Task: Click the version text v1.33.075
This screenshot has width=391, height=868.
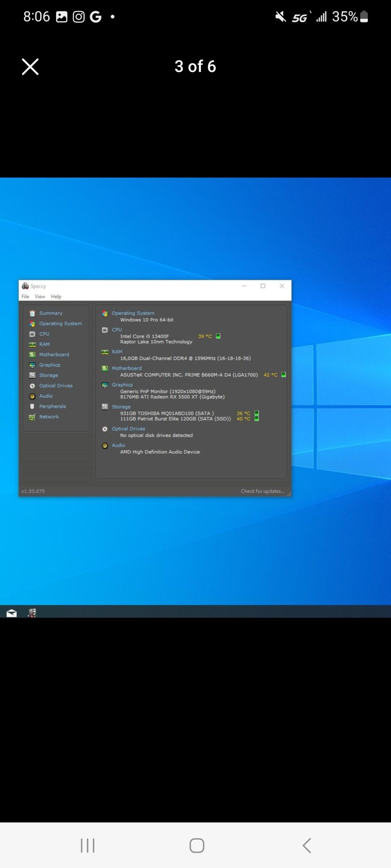Action: click(x=33, y=491)
